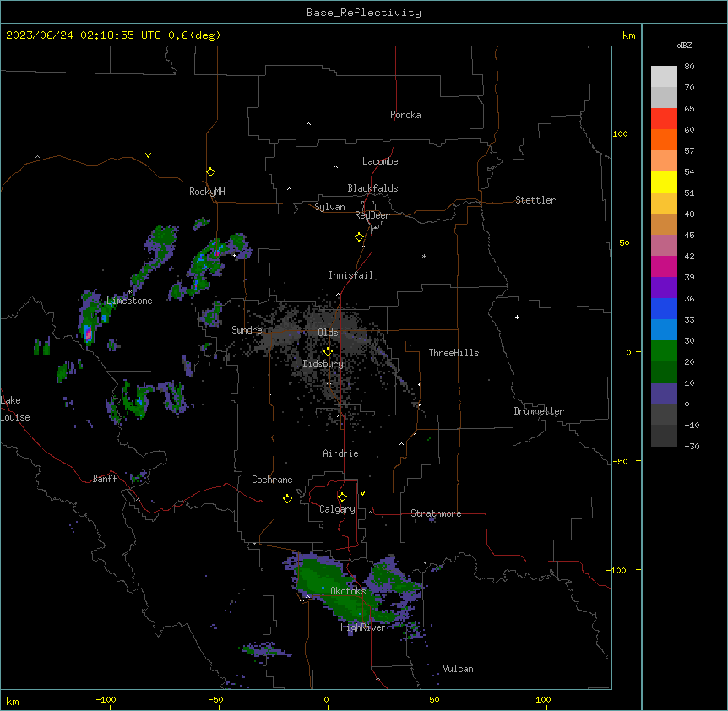This screenshot has width=728, height=711.
Task: Select the purple 39 dBZ legend swatch
Action: [x=664, y=287]
